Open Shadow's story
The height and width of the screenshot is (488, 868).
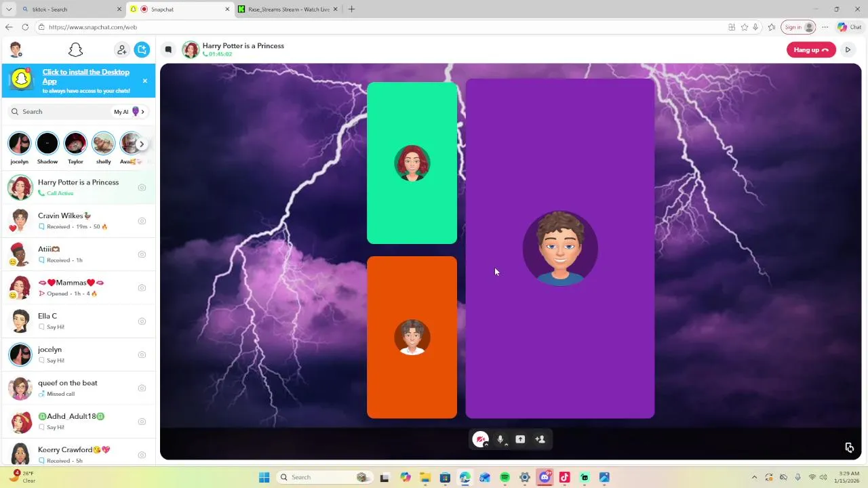point(47,144)
